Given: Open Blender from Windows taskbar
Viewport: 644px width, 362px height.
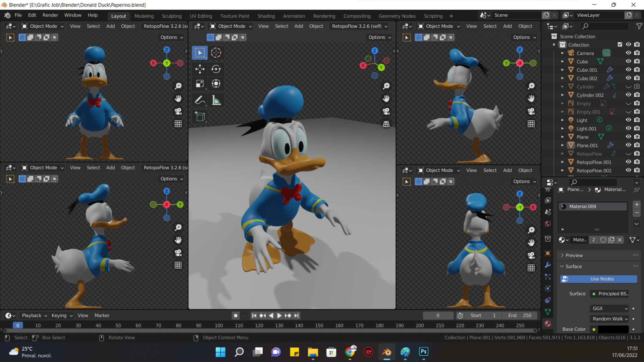Looking at the screenshot, I should tap(387, 352).
